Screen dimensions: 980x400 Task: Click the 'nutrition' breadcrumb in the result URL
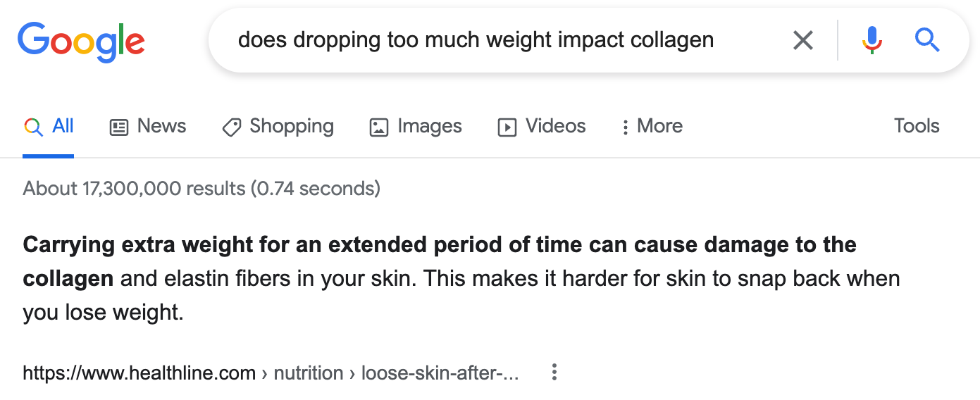tap(309, 373)
